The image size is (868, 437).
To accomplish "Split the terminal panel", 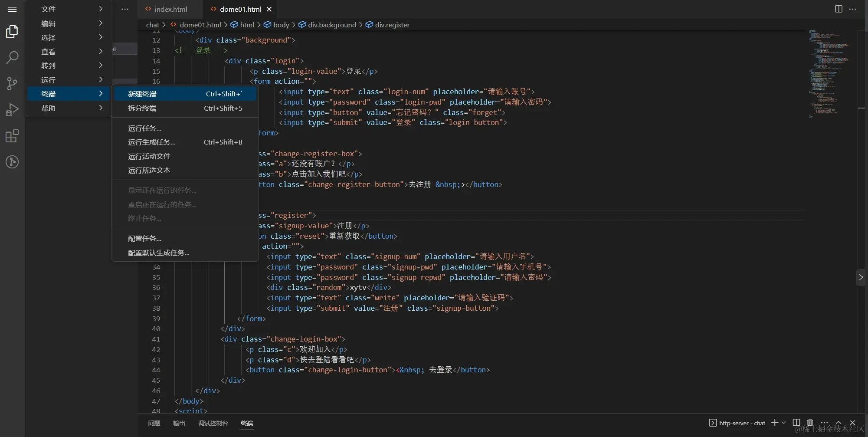I will 796,423.
